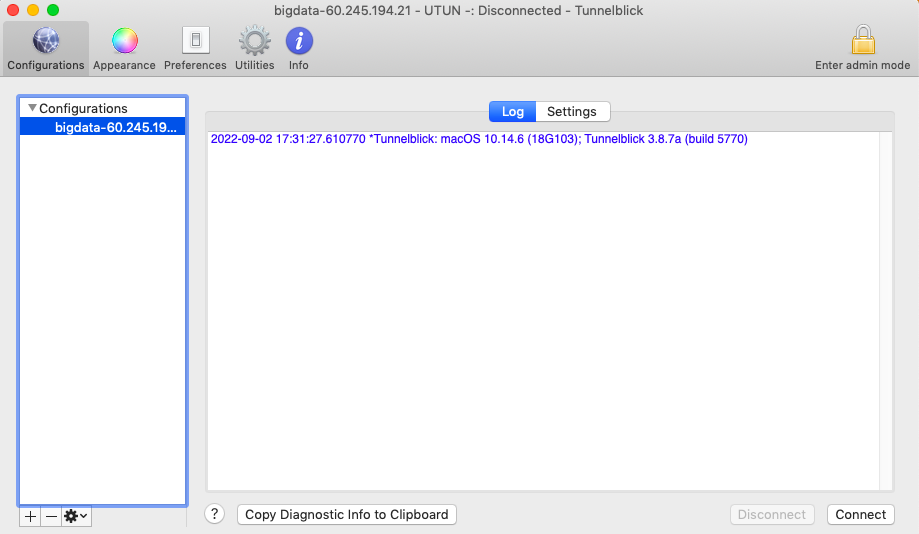Click the log area vertical scrollbar

pos(886,311)
